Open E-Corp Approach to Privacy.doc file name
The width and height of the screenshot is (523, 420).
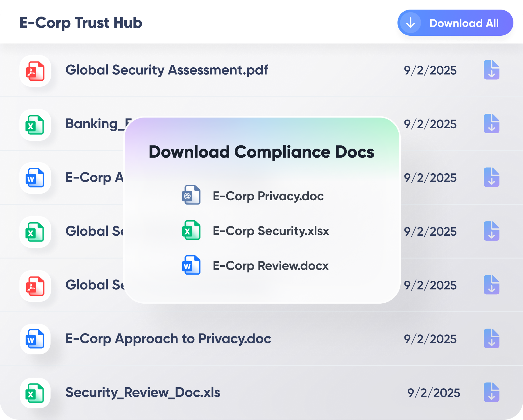click(168, 339)
